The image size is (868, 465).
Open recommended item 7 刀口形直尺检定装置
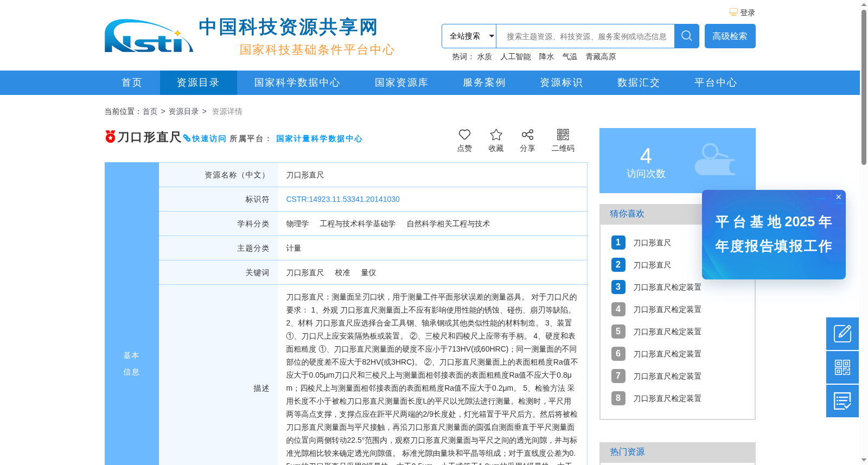pos(667,376)
